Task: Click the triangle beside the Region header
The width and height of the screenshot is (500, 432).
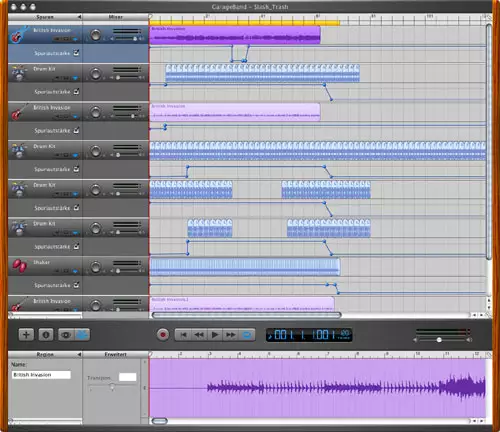Action: tap(79, 354)
